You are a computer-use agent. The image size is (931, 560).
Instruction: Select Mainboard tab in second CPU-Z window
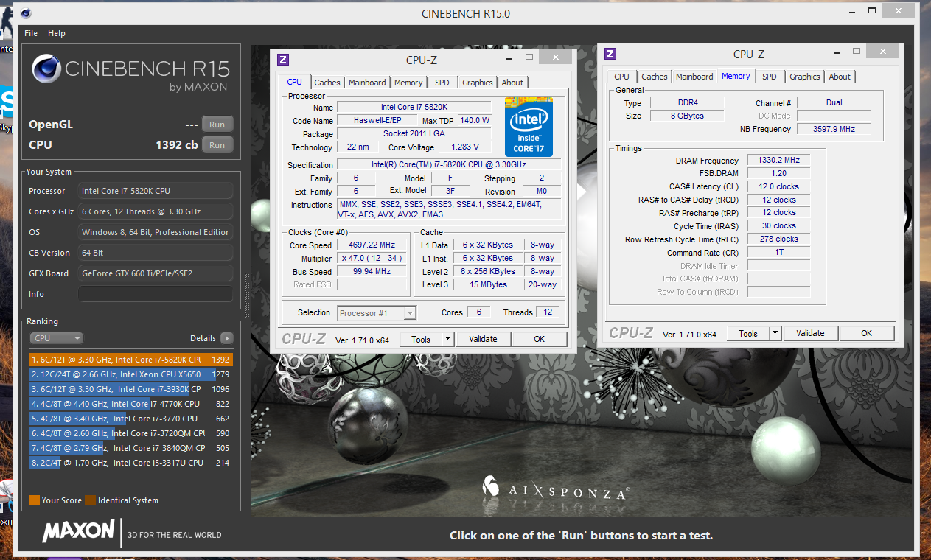[x=694, y=77]
